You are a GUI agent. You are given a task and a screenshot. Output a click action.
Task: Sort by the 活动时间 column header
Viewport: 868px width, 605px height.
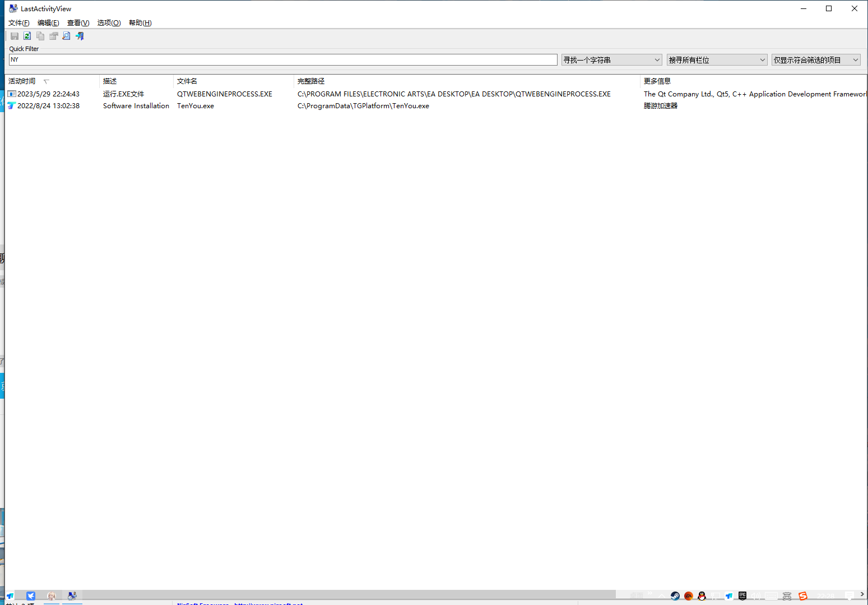coord(52,81)
